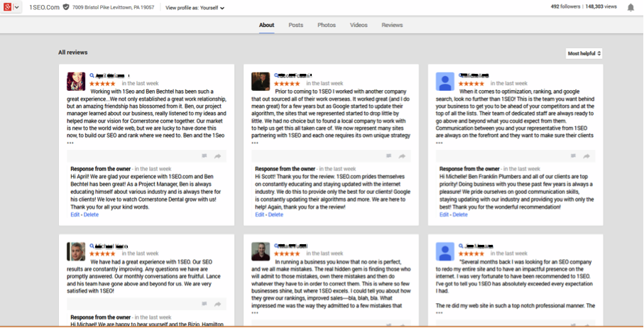Expand the '...' under April's review text
644x328 pixels.
(70, 143)
